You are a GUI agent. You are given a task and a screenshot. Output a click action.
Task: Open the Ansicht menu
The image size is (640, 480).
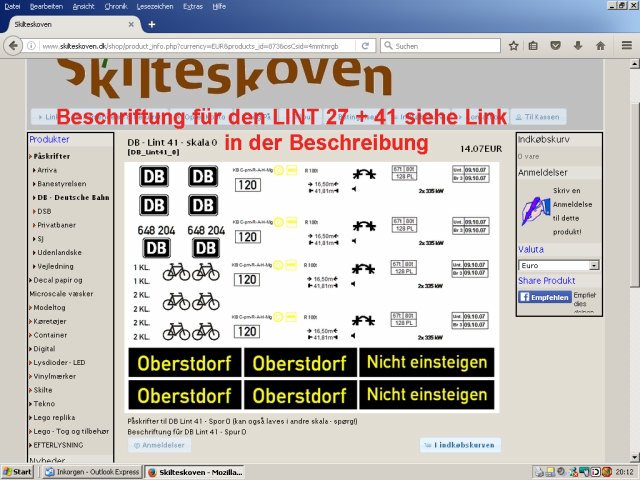point(83,7)
